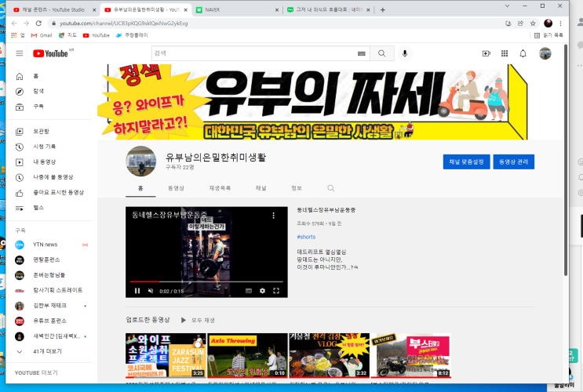Open the 읽기 목록 reading list
Image resolution: width=583 pixels, height=392 pixels.
pos(548,35)
